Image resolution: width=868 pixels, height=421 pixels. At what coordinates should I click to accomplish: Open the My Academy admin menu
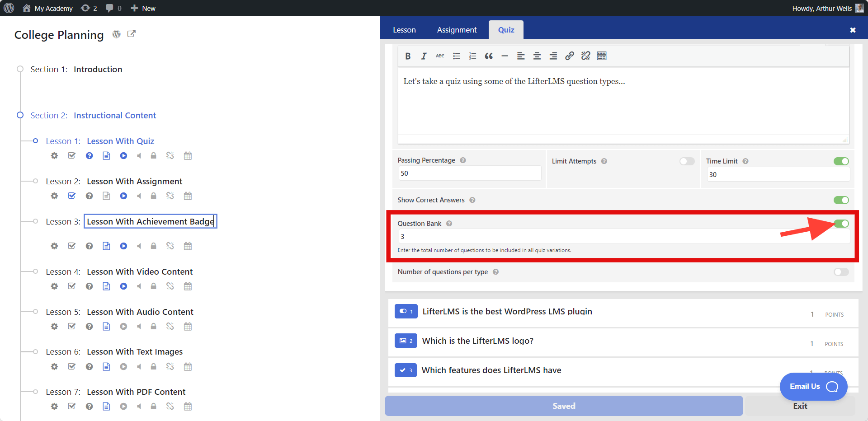click(x=47, y=8)
